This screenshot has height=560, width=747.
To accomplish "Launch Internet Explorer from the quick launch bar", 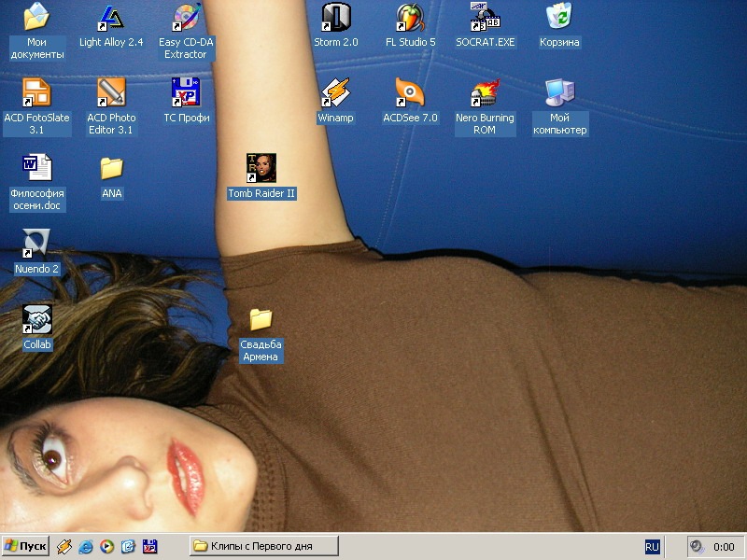I will [86, 546].
